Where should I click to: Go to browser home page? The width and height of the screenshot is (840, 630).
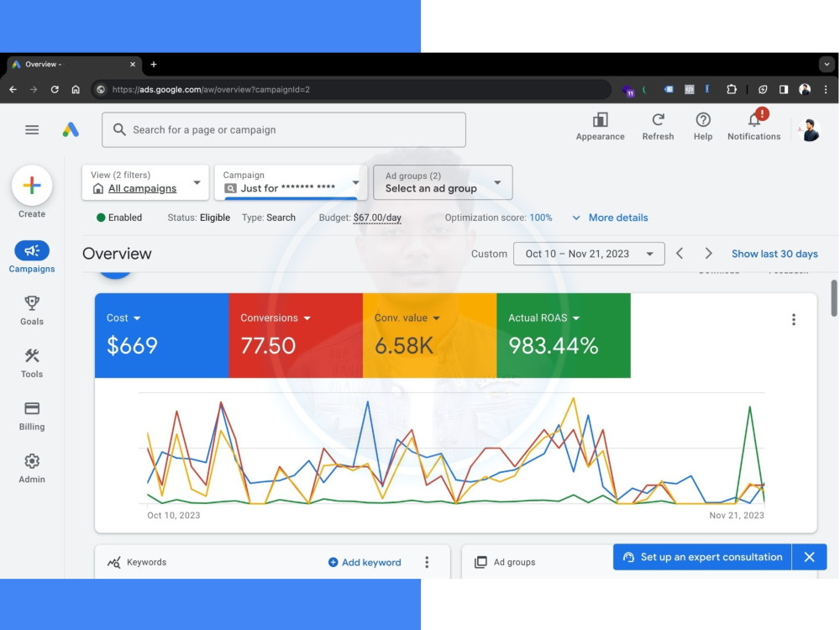point(76,90)
